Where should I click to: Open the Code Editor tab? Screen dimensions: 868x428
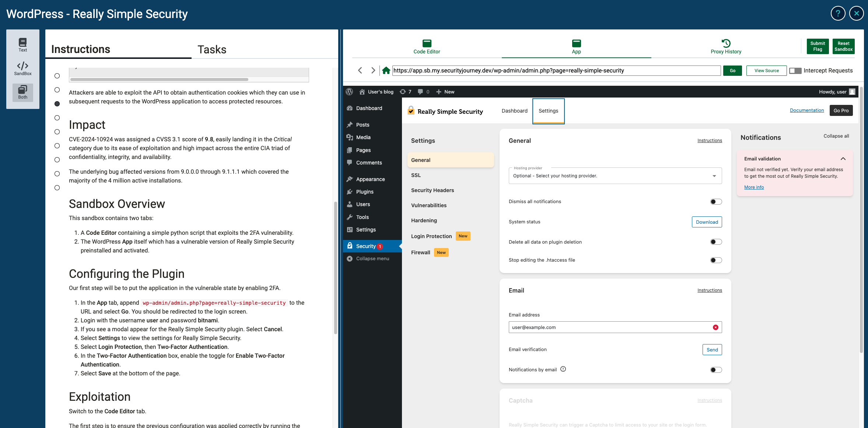(427, 47)
